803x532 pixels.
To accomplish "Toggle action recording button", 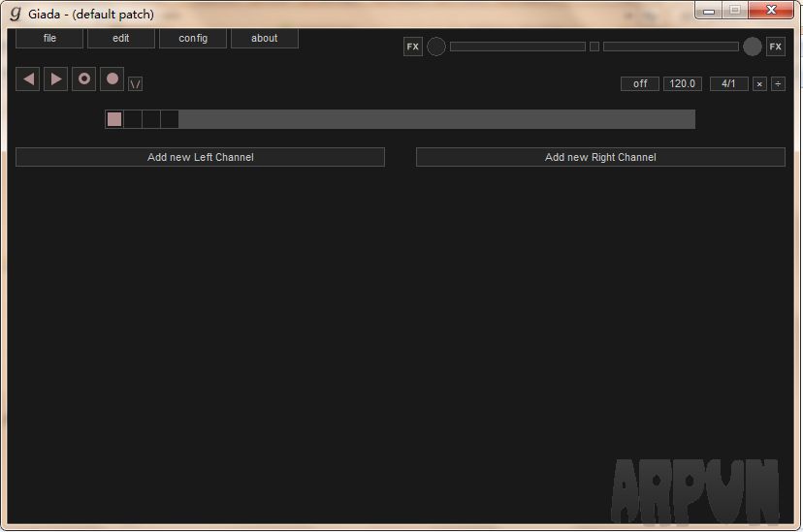I will click(x=84, y=79).
